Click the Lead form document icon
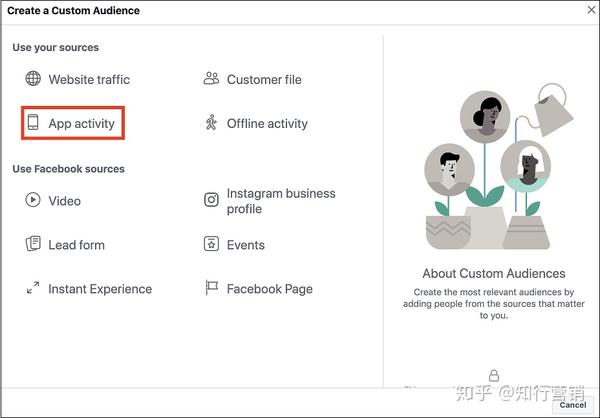600x418 pixels. [33, 244]
